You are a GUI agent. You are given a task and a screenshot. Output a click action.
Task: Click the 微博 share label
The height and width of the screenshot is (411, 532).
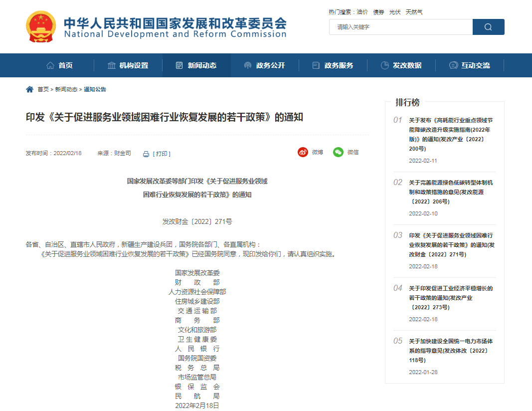pyautogui.click(x=318, y=153)
